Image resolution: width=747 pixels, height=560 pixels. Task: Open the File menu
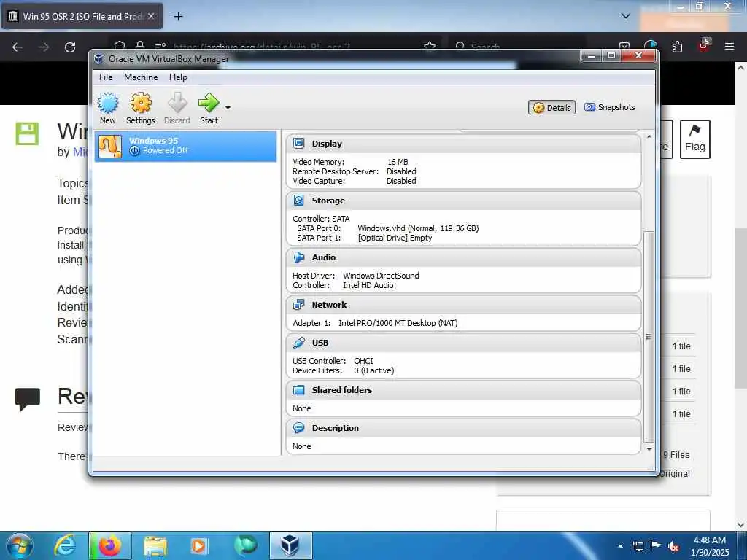pyautogui.click(x=106, y=77)
